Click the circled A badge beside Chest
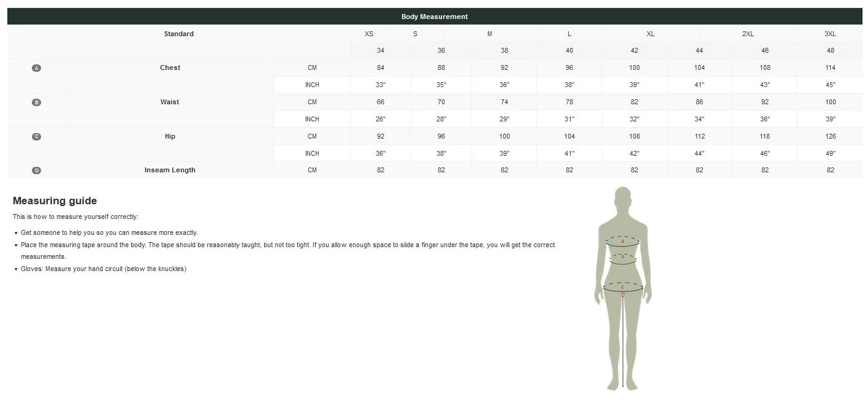The image size is (868, 406). click(x=36, y=68)
